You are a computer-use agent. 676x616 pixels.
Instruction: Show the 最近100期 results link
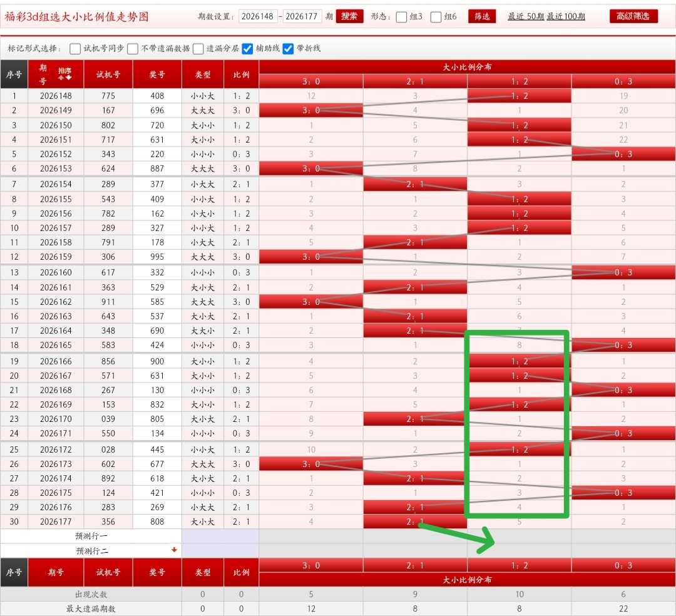point(566,16)
